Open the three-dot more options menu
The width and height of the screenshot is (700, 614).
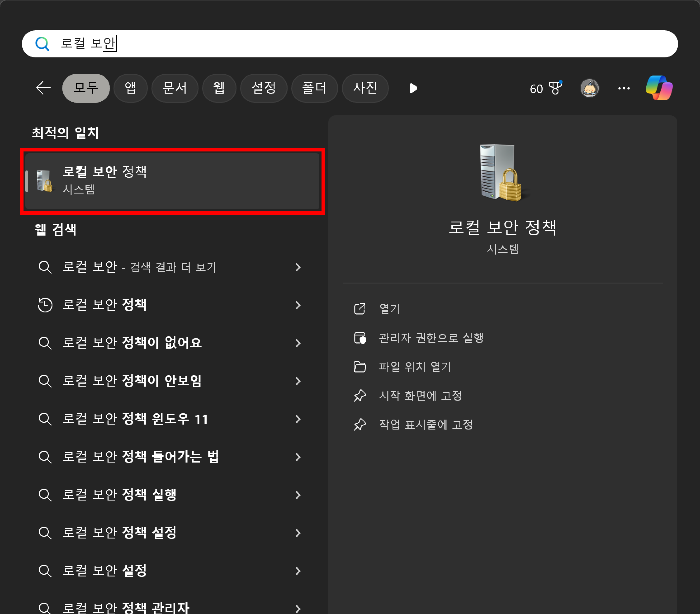pyautogui.click(x=624, y=88)
